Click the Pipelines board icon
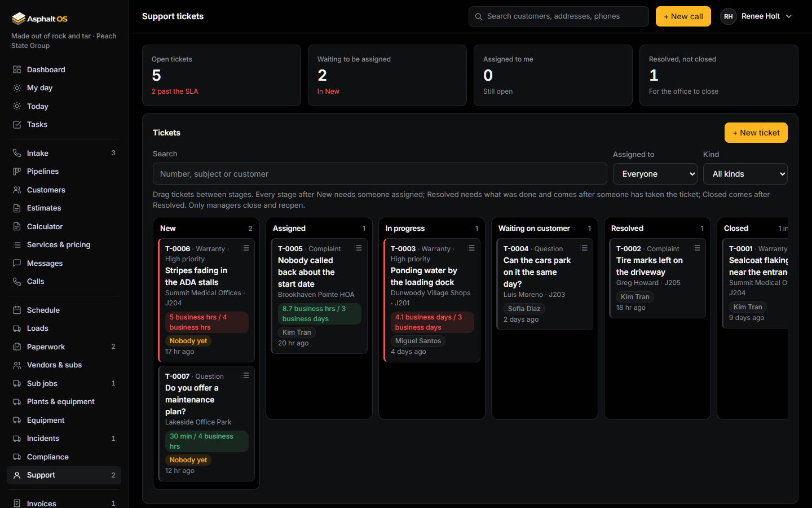Screen dimensions: 812x508 (x=17, y=172)
